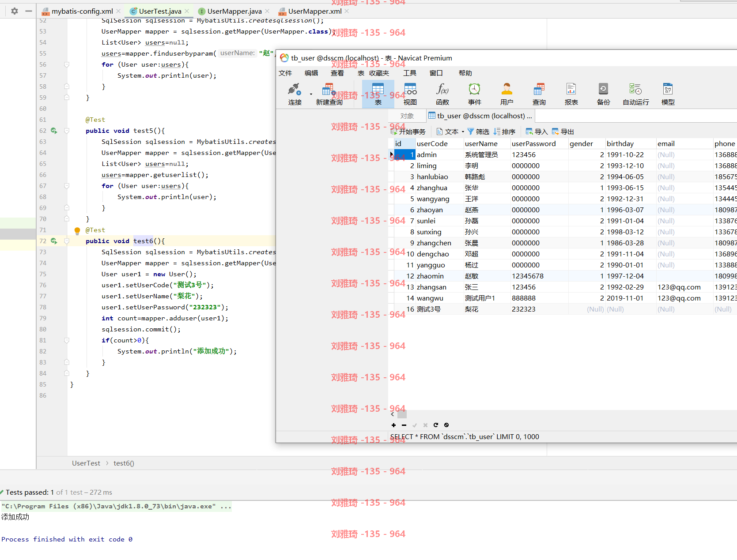This screenshot has width=737, height=560.
Task: Expand the 连接 dropdown arrow
Action: 311,94
